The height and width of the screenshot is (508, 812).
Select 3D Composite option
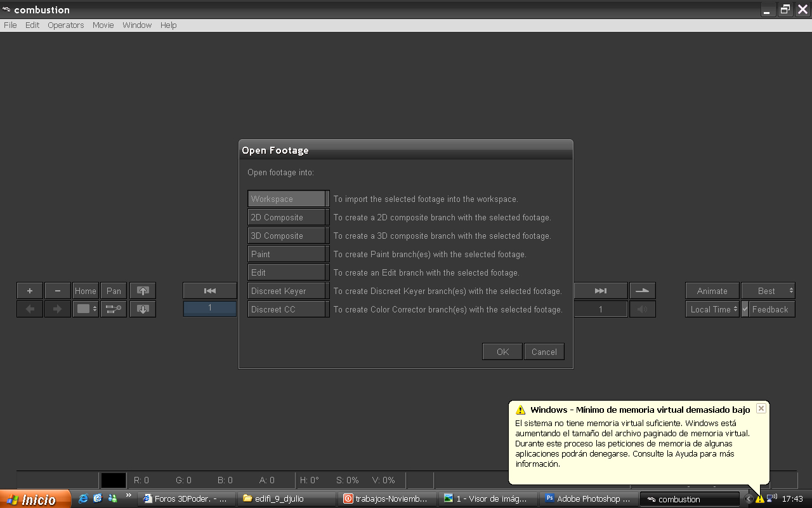289,236
